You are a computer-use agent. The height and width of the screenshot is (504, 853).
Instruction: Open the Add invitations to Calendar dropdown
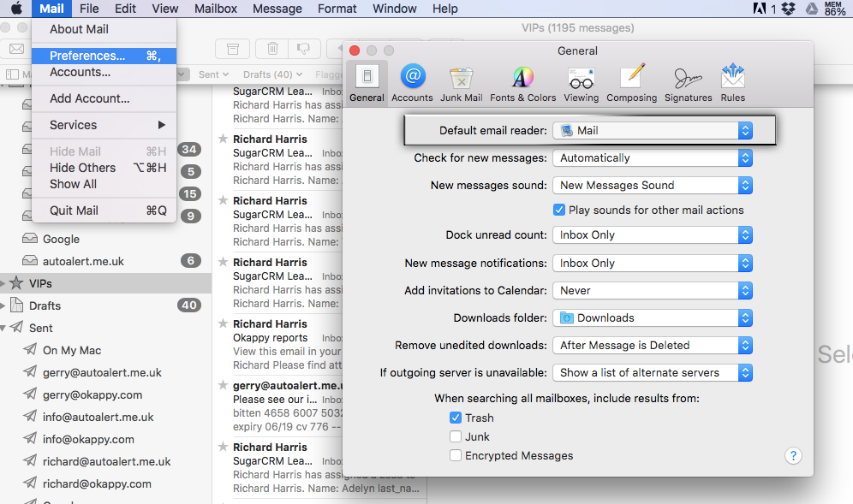653,290
